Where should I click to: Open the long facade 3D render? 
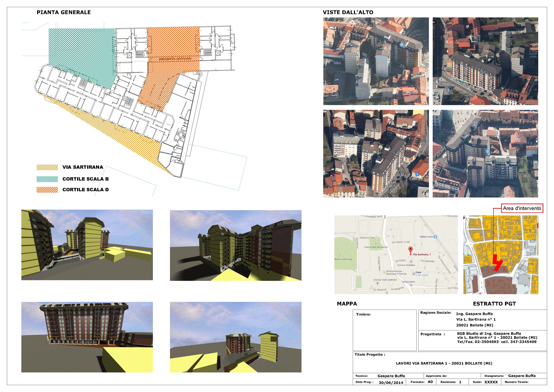click(x=87, y=337)
